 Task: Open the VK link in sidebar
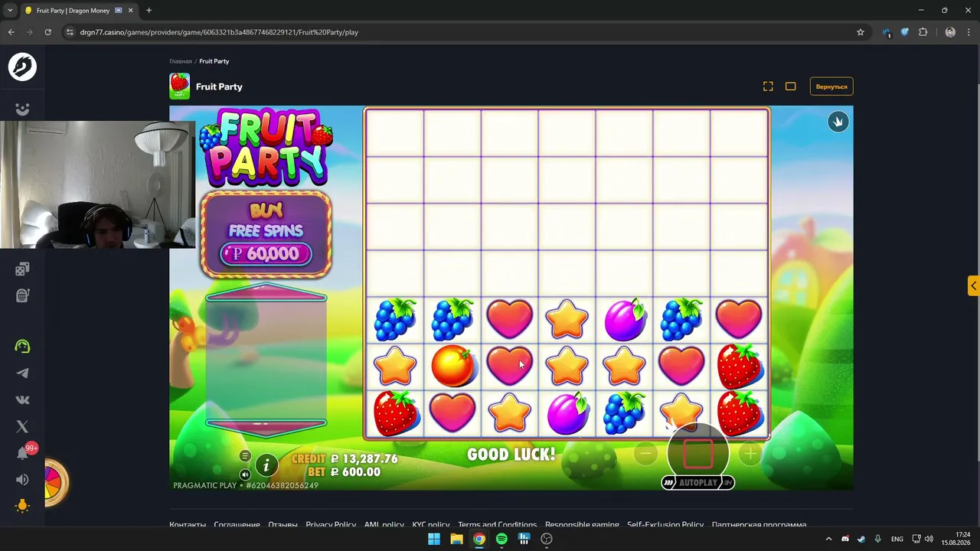pyautogui.click(x=22, y=399)
